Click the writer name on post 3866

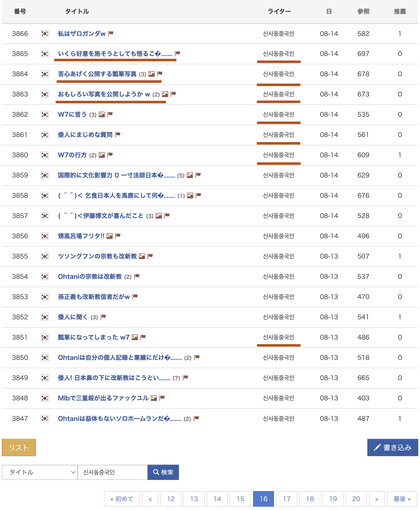(279, 34)
